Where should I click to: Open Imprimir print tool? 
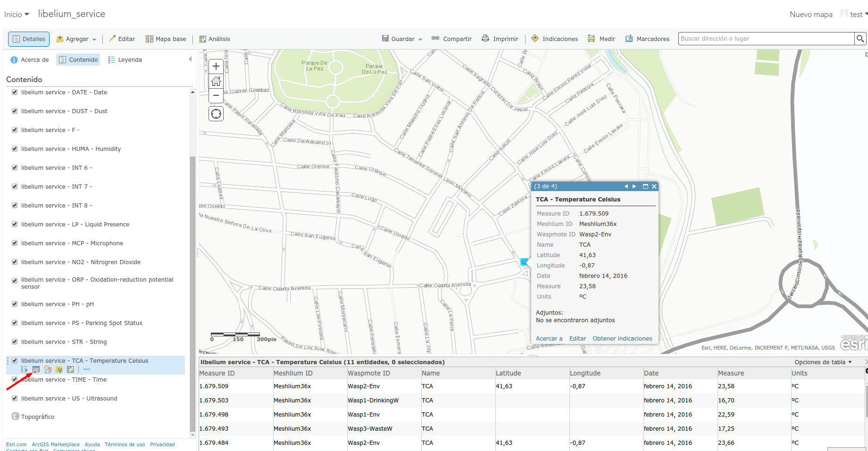point(500,39)
